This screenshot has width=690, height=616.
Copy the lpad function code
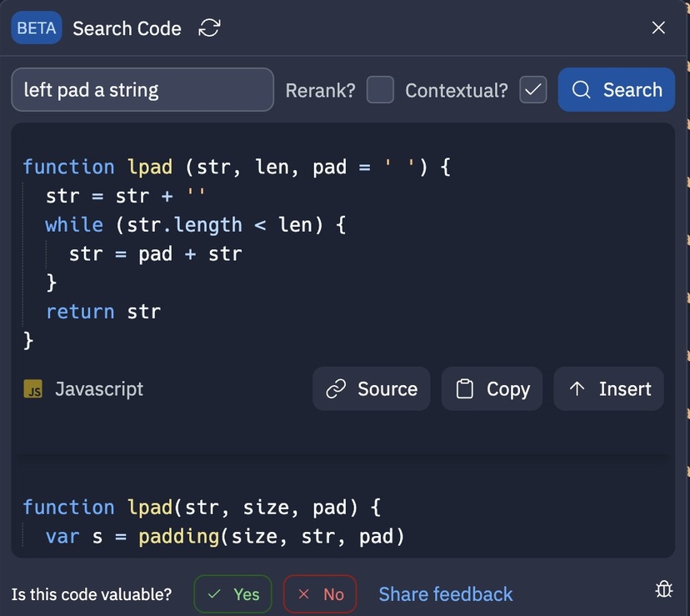[492, 388]
